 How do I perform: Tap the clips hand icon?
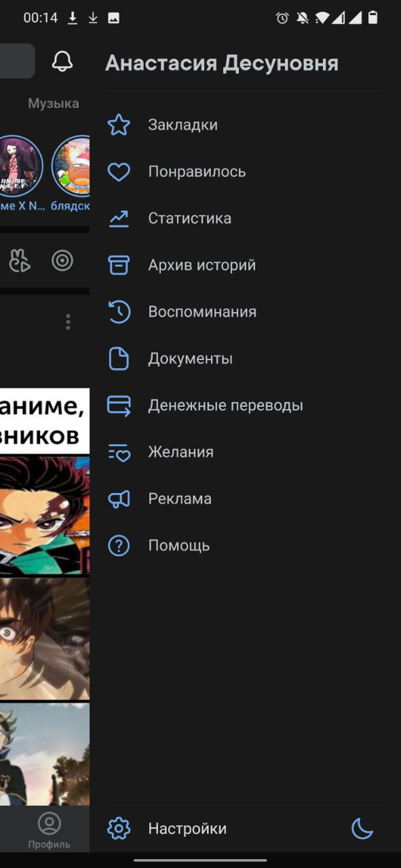click(20, 260)
